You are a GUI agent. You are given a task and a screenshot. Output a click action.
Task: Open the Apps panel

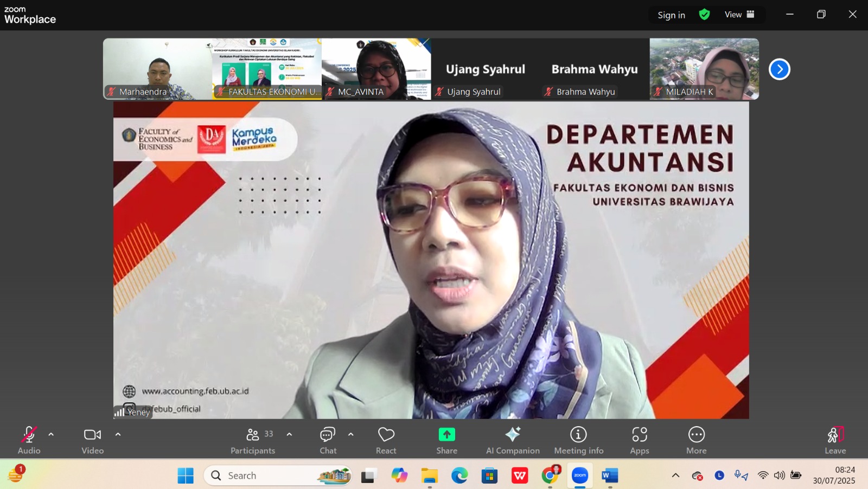pos(639,440)
